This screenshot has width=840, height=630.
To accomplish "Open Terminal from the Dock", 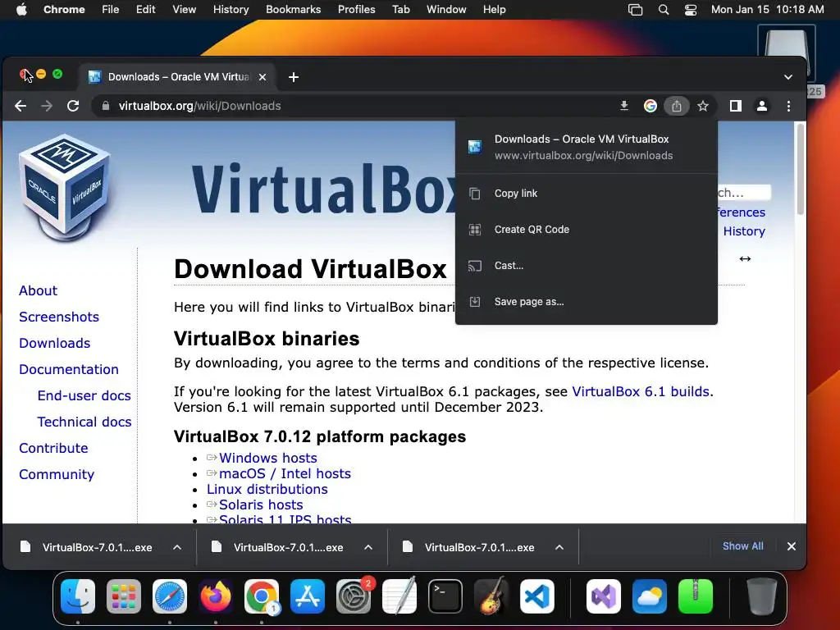I will point(445,596).
